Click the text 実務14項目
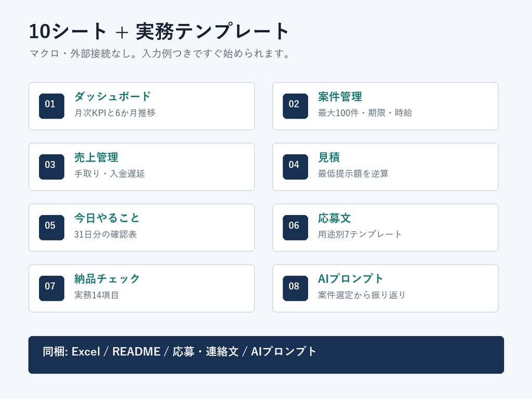The width and height of the screenshot is (532, 399). [96, 295]
